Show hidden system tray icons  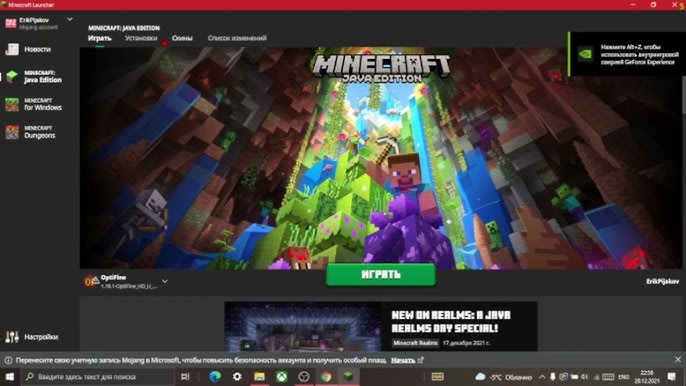coord(542,377)
